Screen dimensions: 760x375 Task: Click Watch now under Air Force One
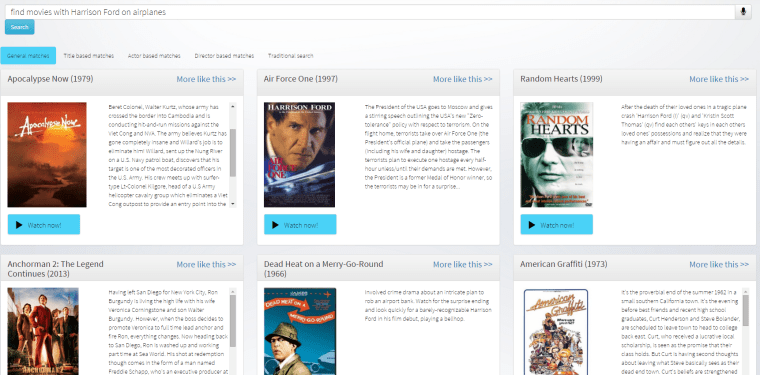coord(300,225)
